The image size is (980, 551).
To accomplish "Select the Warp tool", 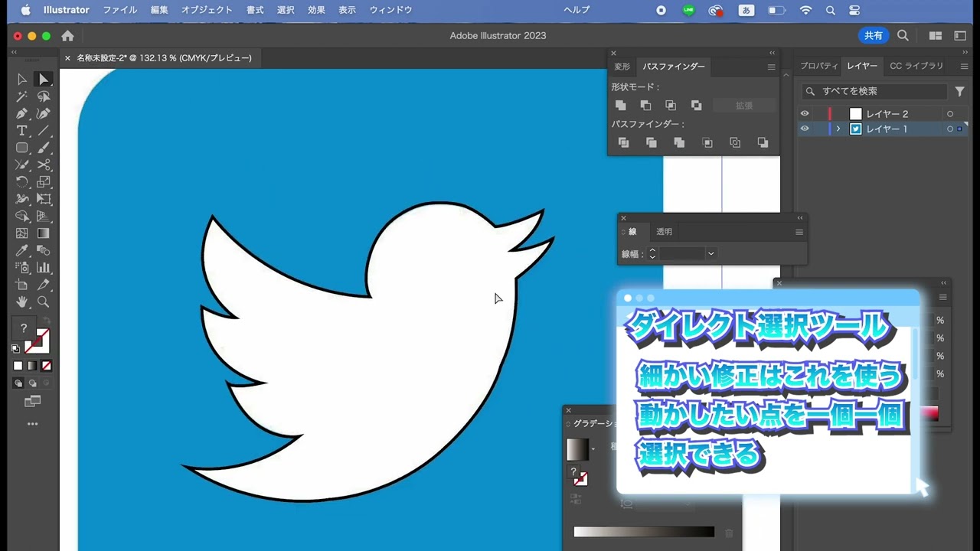I will (22, 199).
